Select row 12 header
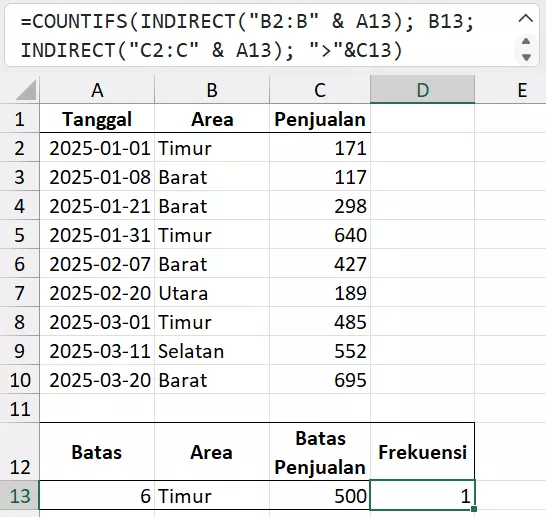 coord(20,452)
